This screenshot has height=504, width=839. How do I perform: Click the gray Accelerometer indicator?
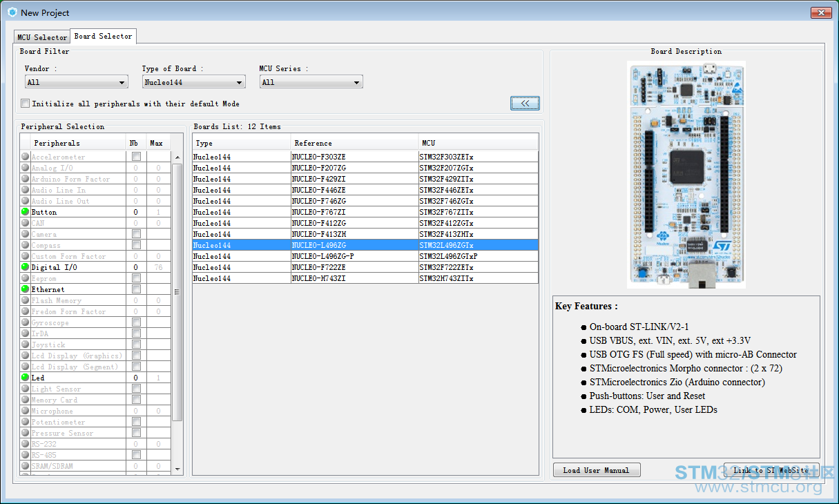click(x=26, y=157)
